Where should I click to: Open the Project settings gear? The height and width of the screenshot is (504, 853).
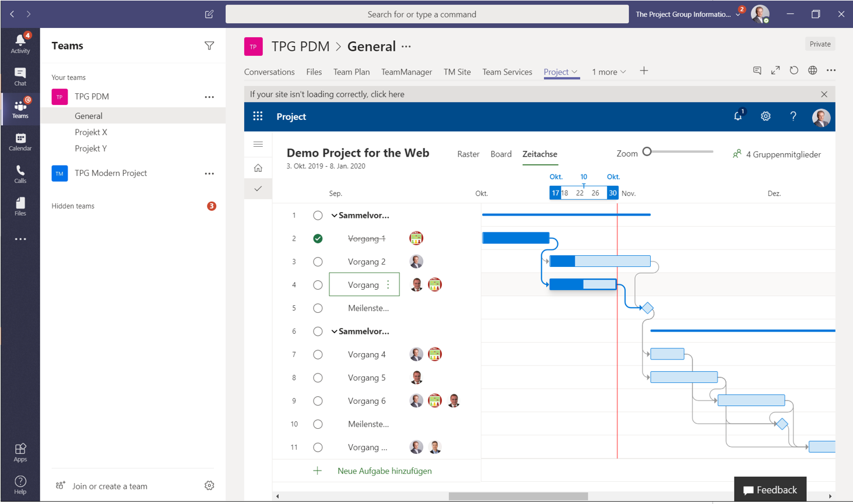point(766,116)
